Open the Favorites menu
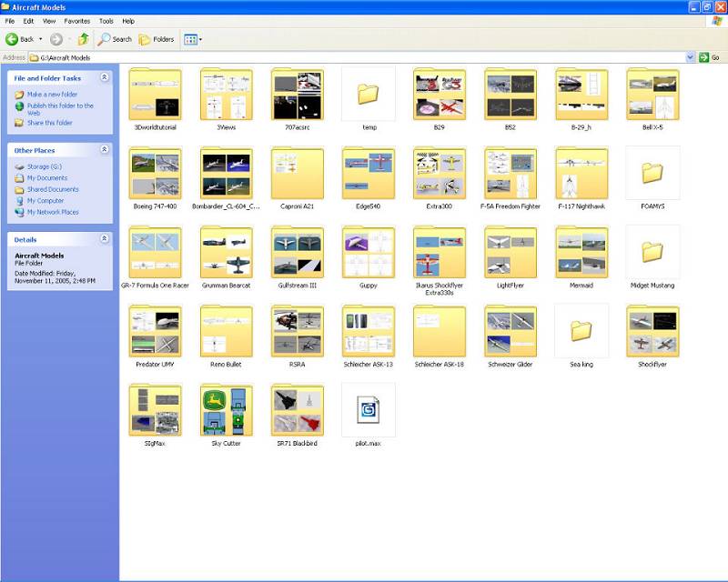Viewport: 728px width, 582px height. (77, 21)
